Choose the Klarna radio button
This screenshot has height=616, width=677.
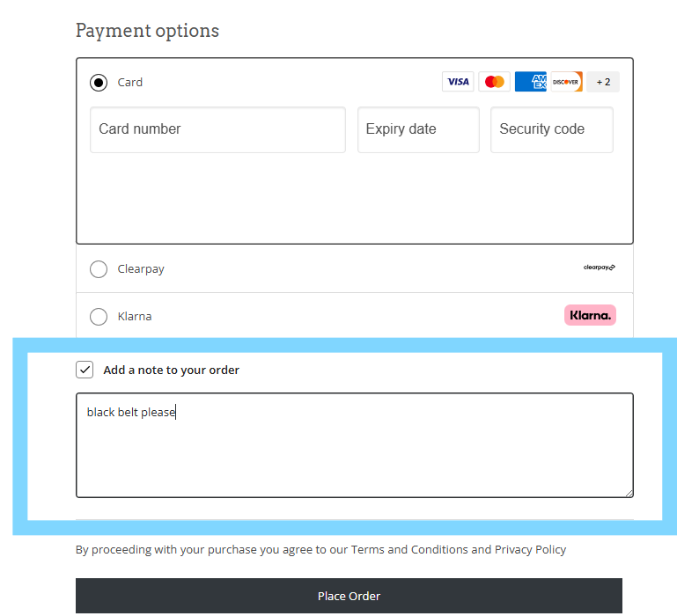(x=99, y=317)
